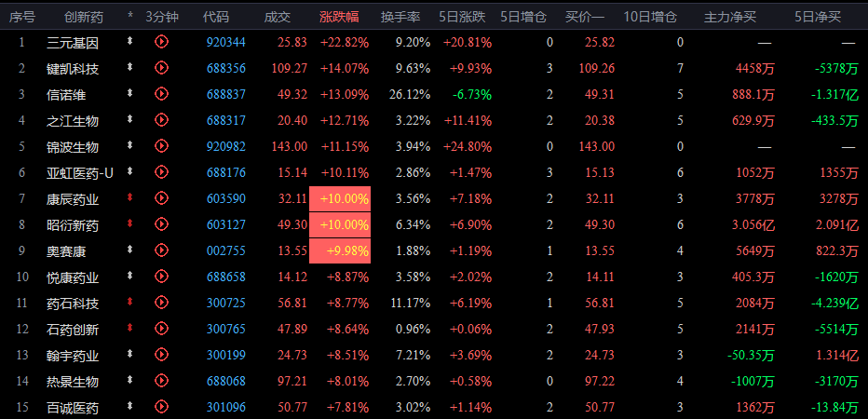Open 3-minute chart icon for 三元基因

pyautogui.click(x=161, y=42)
